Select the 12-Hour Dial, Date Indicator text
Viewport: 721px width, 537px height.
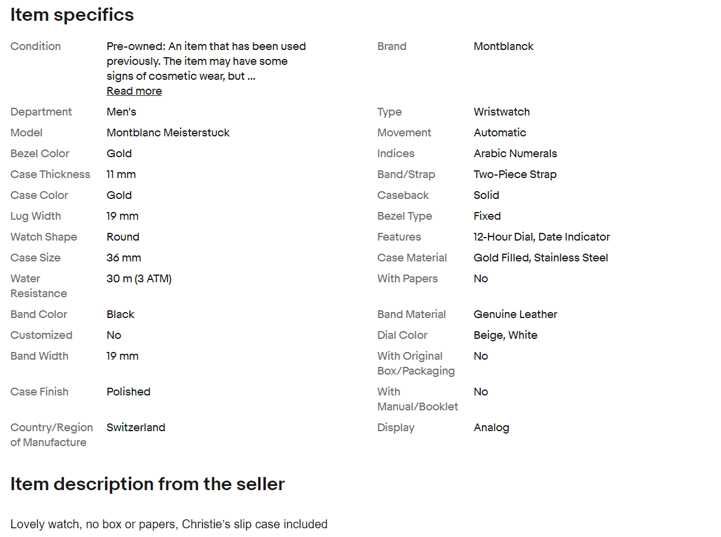click(x=541, y=237)
